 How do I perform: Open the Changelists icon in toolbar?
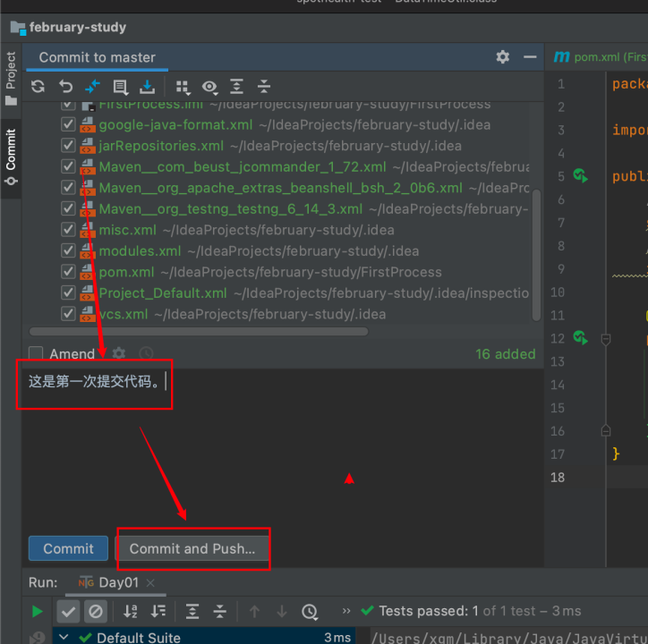point(120,87)
